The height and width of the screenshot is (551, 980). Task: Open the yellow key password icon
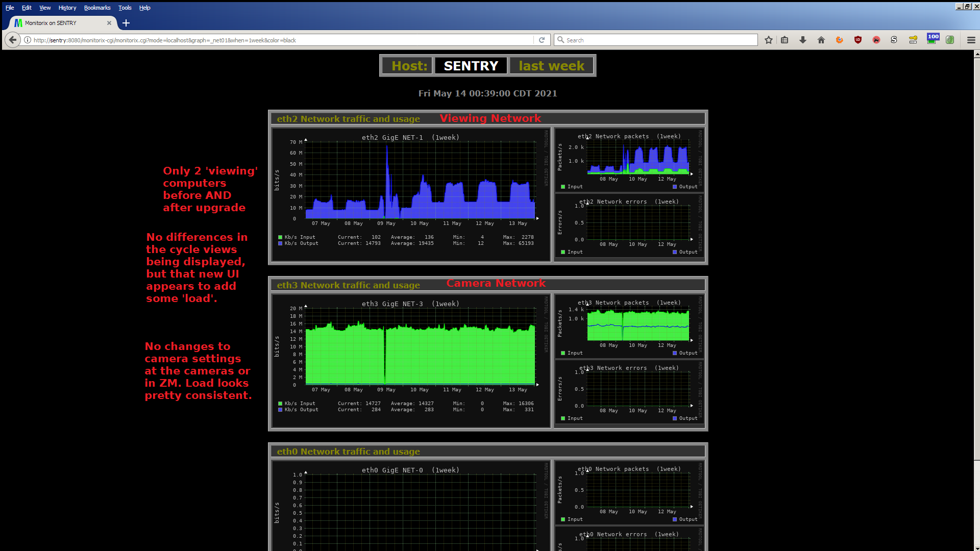[x=913, y=40]
